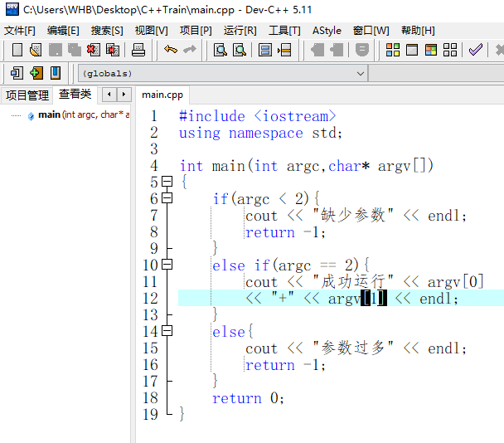Viewport: 504px width, 443px height.
Task: Open the 搜索[S] menu
Action: click(x=107, y=31)
